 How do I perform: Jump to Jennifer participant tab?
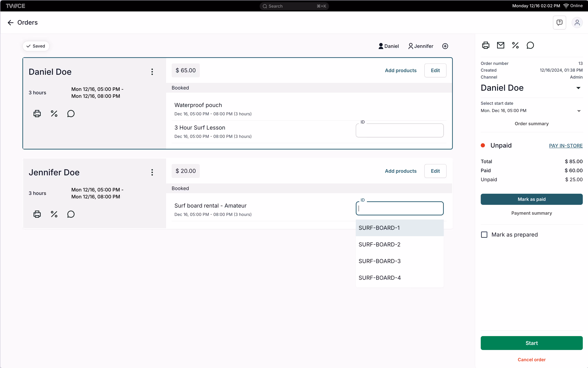pyautogui.click(x=421, y=46)
